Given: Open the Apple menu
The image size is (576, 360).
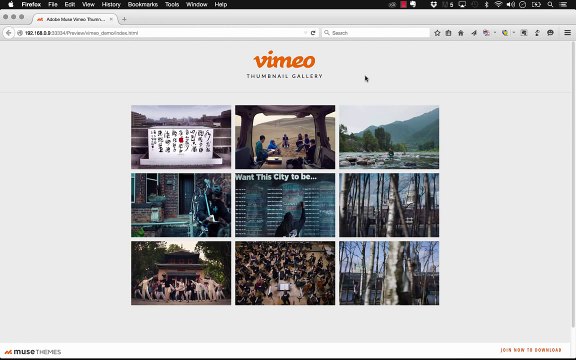Looking at the screenshot, I should tap(11, 4).
